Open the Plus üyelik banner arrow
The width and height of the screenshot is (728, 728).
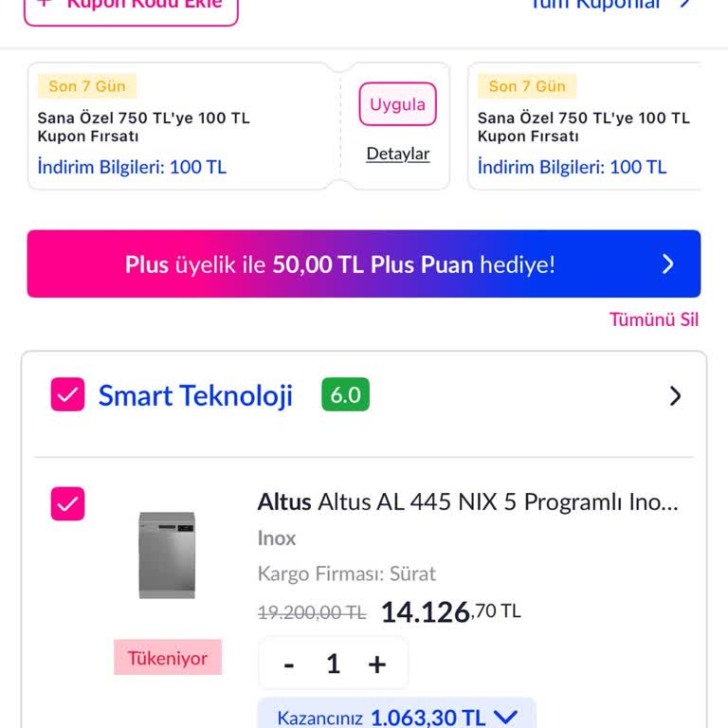point(668,264)
